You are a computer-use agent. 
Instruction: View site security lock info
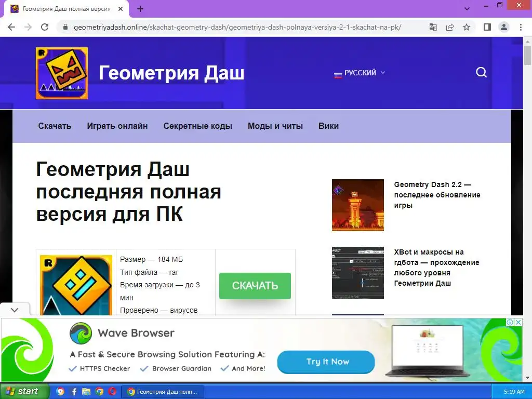(65, 27)
